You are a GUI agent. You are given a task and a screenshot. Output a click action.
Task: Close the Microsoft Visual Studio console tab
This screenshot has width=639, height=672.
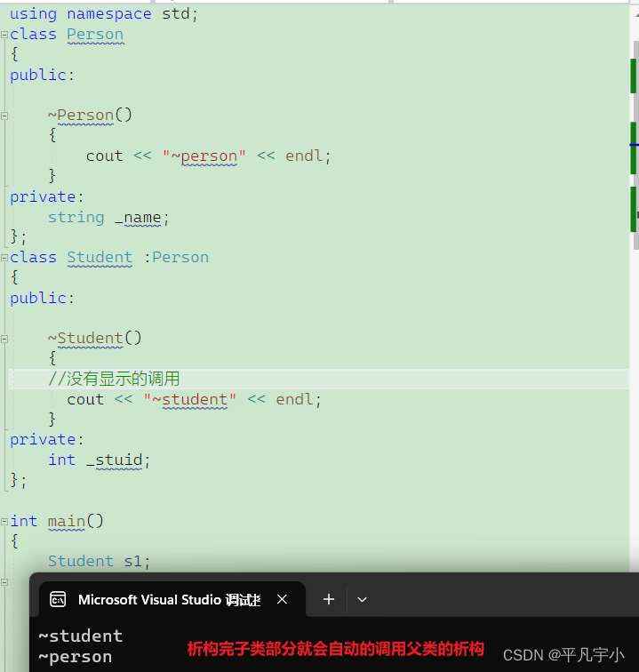click(x=282, y=599)
